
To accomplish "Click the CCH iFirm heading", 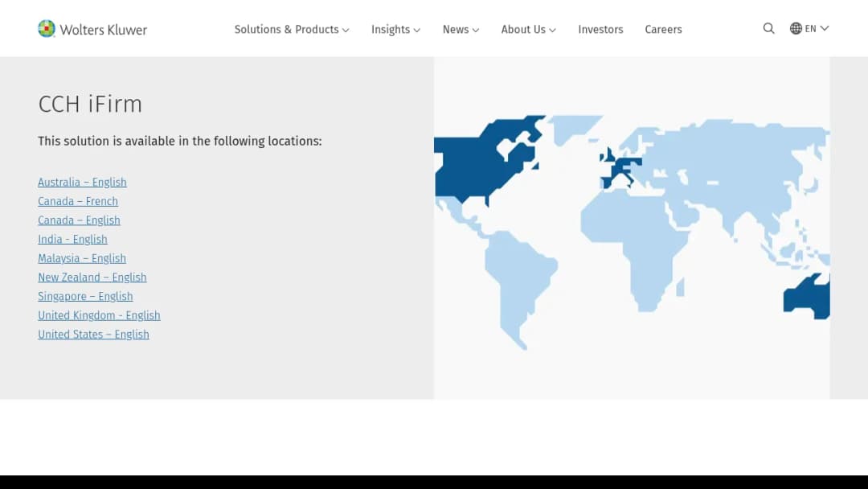I will 90,104.
